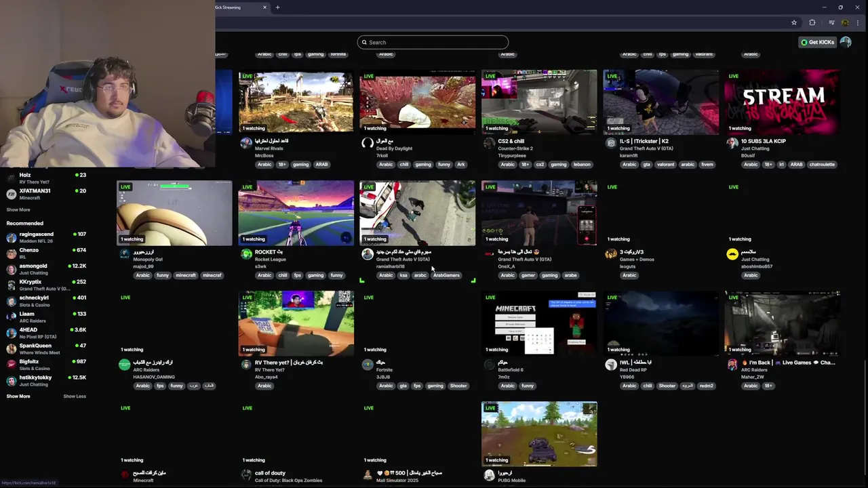Click ragingascend avatar in sidebar
The width and height of the screenshot is (868, 488).
click(x=11, y=237)
